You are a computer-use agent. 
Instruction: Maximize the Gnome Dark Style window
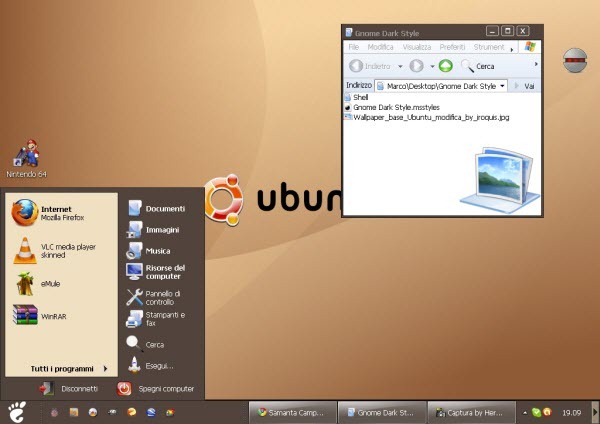tap(507, 31)
